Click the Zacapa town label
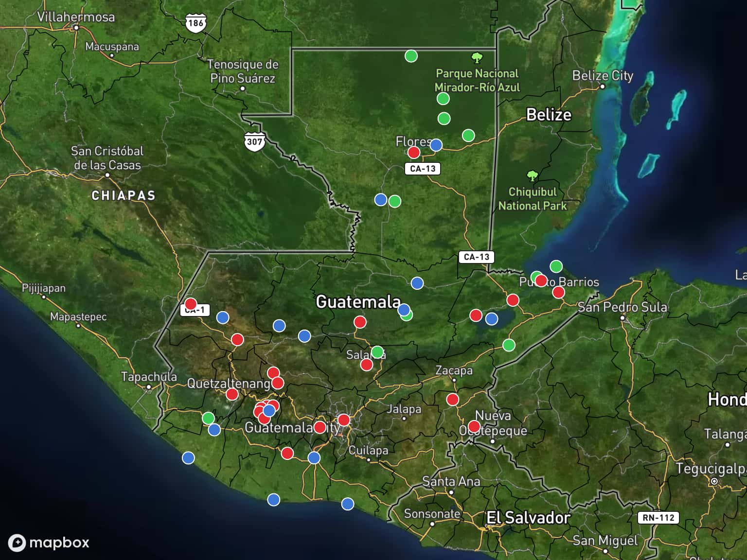The height and width of the screenshot is (560, 747). coord(454,370)
